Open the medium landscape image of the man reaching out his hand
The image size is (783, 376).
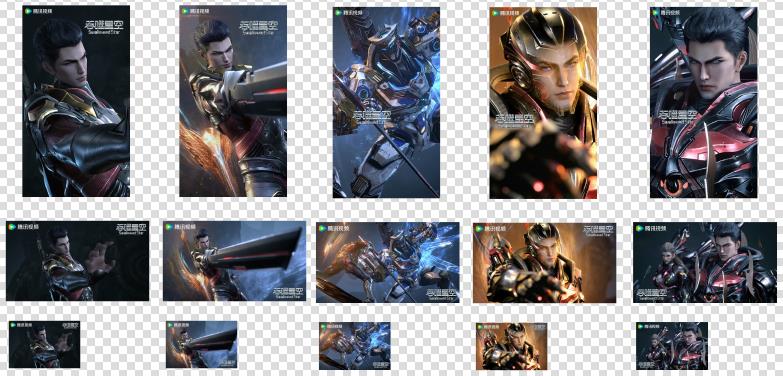[x=77, y=261]
